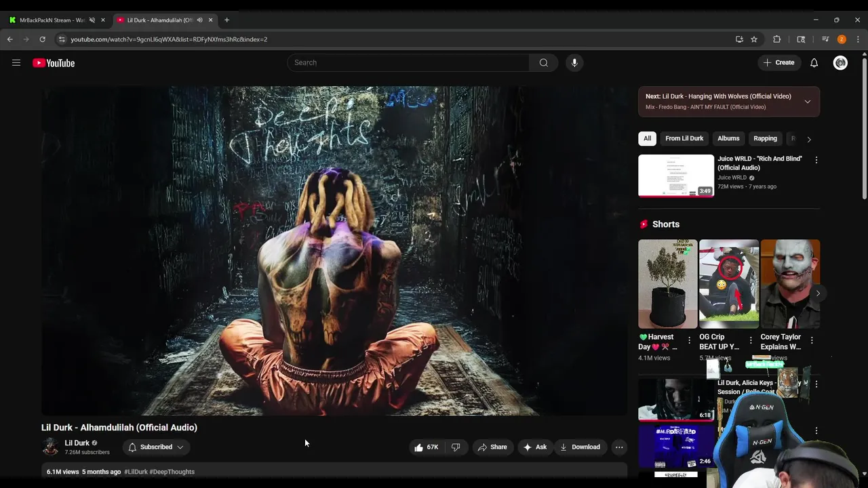Dislike the video
Image resolution: width=868 pixels, height=488 pixels.
(456, 447)
